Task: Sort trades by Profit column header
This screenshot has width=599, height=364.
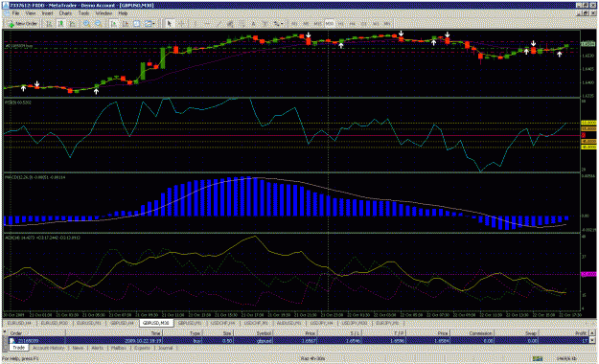Action: [564, 333]
